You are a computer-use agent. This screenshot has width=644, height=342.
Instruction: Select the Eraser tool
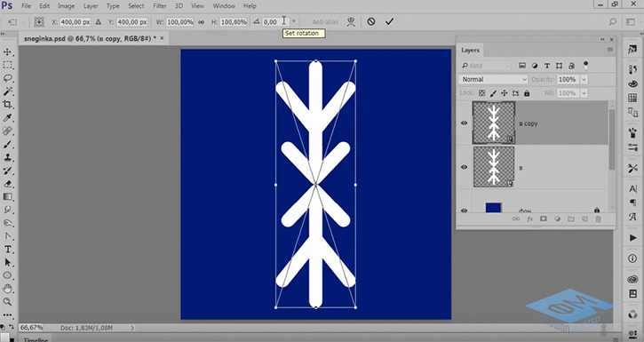point(7,184)
